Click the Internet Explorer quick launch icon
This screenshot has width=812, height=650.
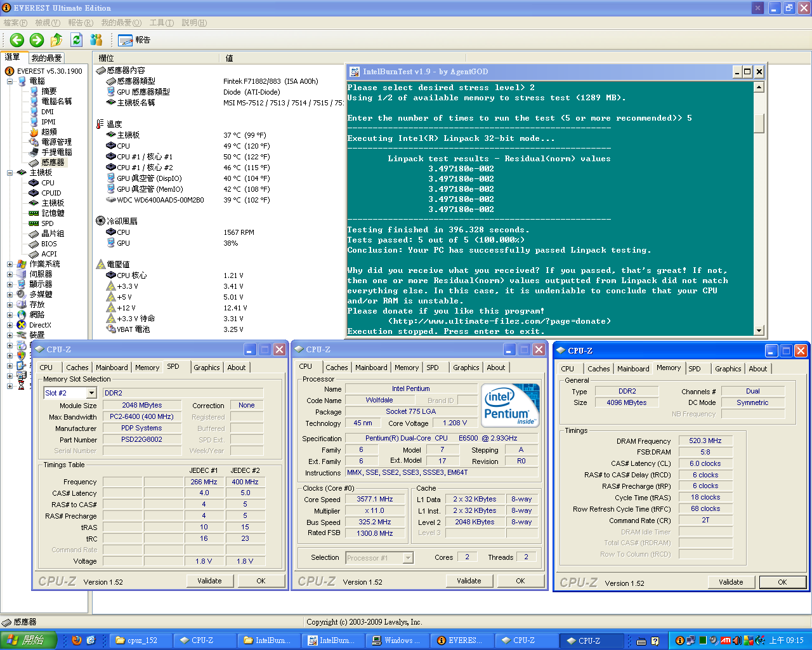[x=91, y=640]
